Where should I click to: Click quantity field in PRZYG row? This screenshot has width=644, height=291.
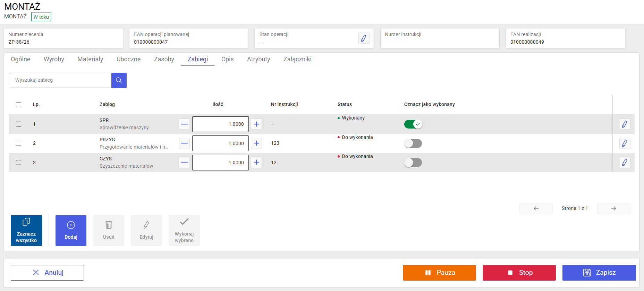tap(220, 143)
